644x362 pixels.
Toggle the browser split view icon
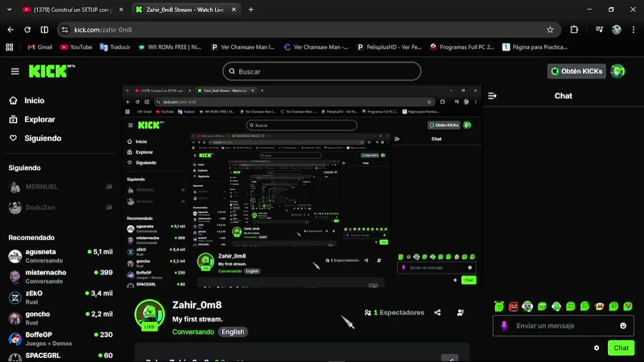44,30
